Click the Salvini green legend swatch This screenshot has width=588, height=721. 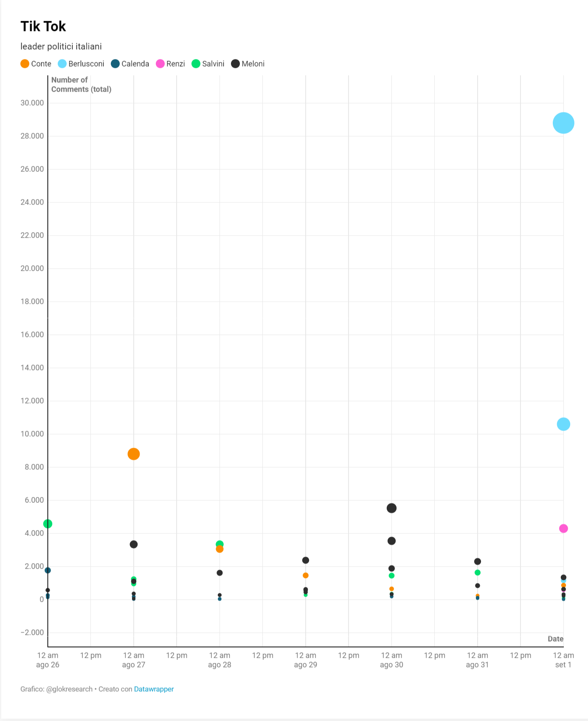196,64
